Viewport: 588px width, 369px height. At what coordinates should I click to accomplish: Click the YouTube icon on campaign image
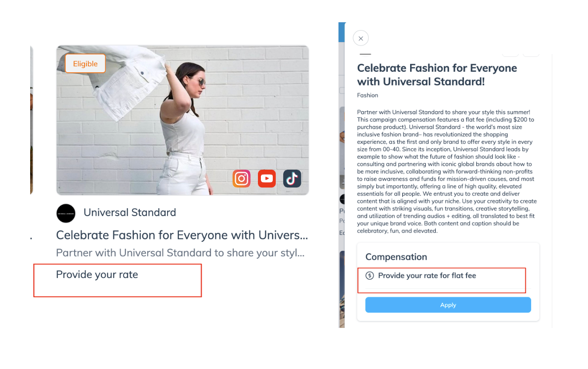[x=267, y=179]
